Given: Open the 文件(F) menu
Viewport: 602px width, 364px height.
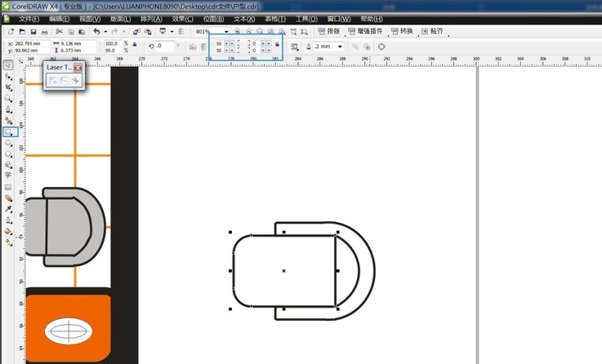Looking at the screenshot, I should click(x=29, y=18).
